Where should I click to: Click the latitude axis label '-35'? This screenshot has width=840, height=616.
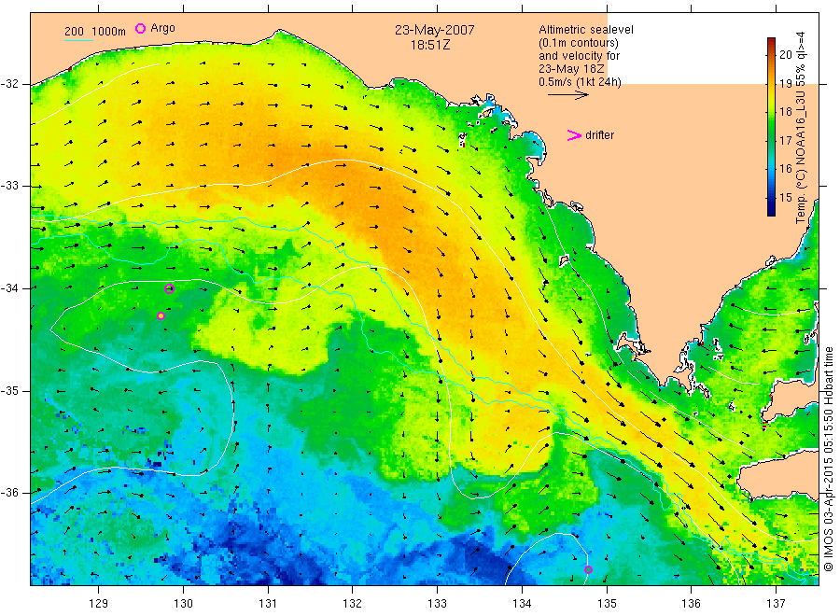[9, 391]
